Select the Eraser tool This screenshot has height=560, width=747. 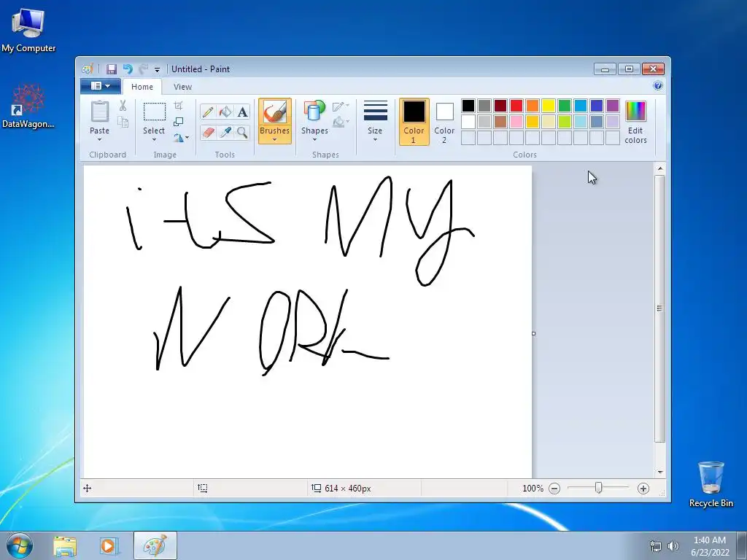pyautogui.click(x=208, y=132)
